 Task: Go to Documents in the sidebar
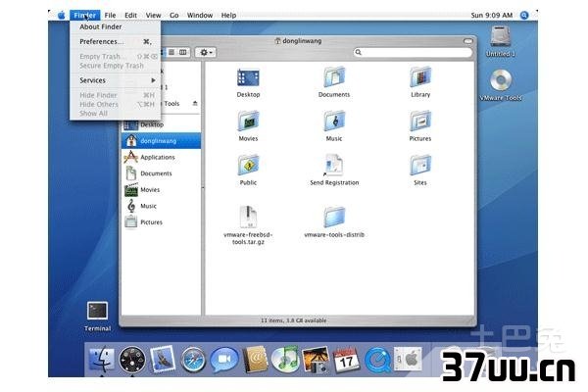[162, 173]
